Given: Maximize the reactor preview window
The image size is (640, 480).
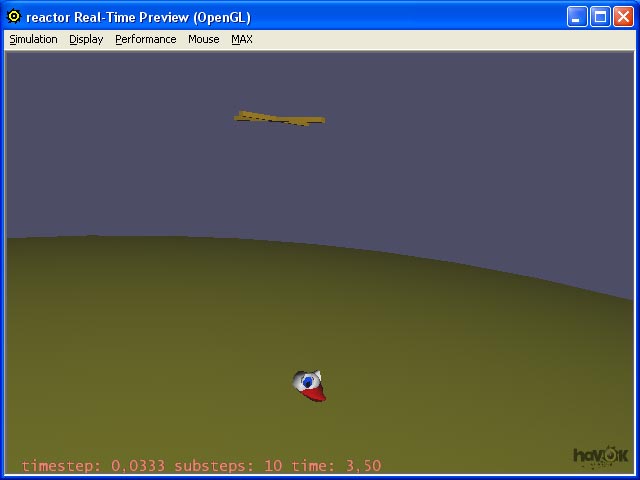Looking at the screenshot, I should (x=600, y=17).
